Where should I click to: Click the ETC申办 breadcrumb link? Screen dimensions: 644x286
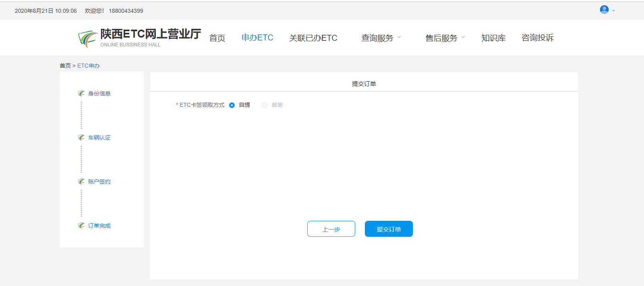coord(89,66)
